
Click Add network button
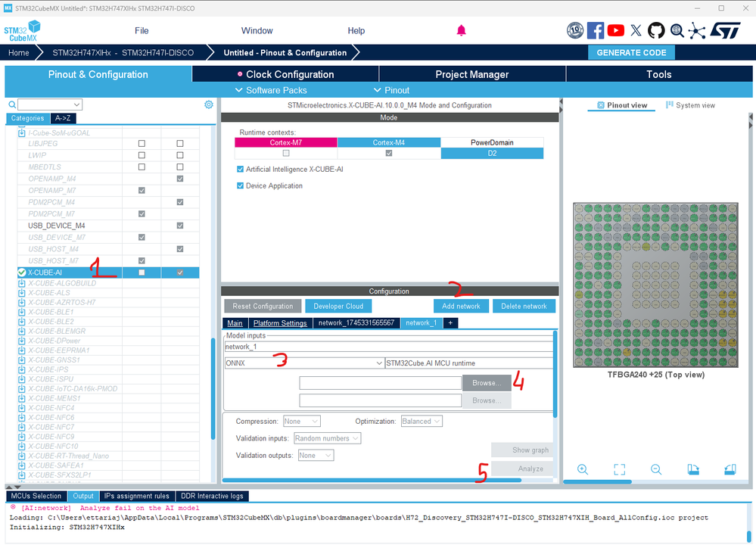tap(461, 307)
